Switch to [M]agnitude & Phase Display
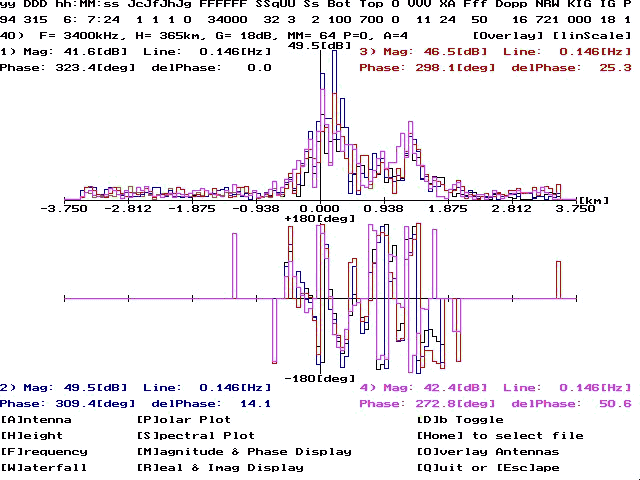Image resolution: width=640 pixels, height=480 pixels. coord(244,452)
